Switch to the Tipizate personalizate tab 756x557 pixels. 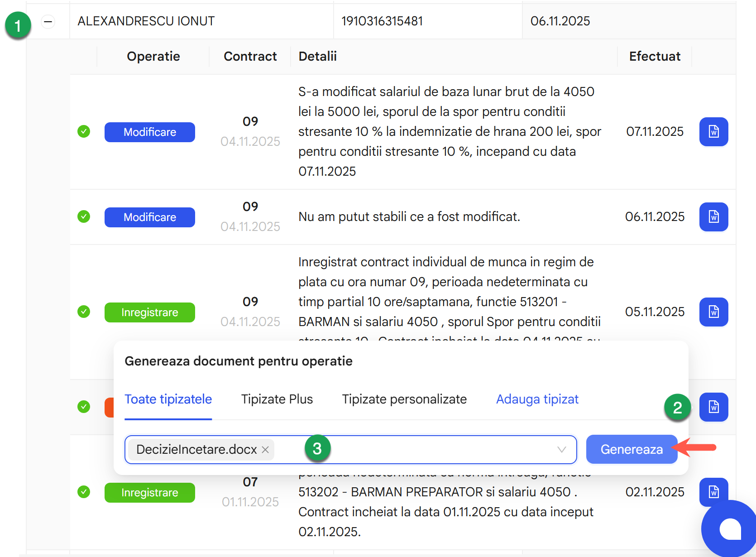(x=404, y=399)
